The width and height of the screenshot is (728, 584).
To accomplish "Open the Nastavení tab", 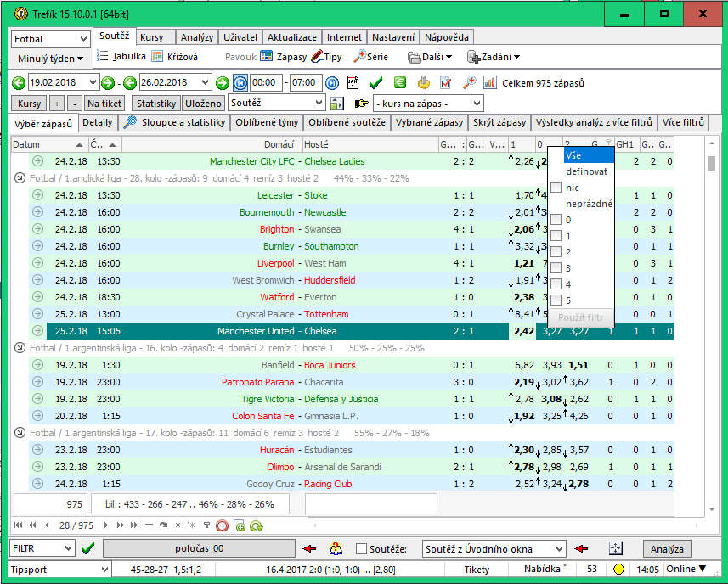I will click(393, 37).
